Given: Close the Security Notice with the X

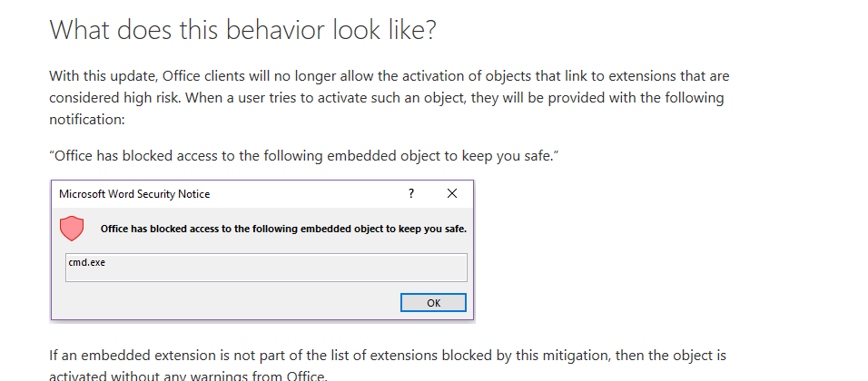Looking at the screenshot, I should pyautogui.click(x=452, y=193).
